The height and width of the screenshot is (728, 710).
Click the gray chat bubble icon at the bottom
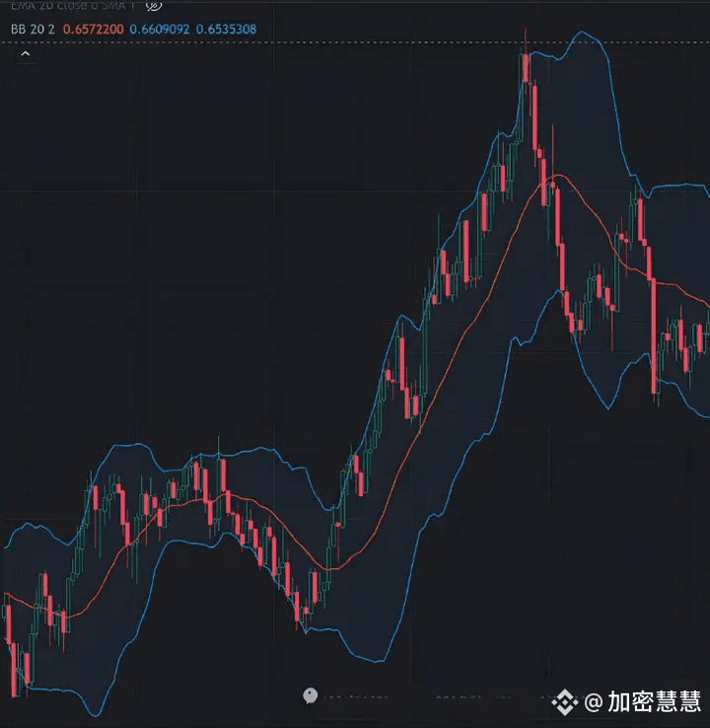click(x=310, y=695)
